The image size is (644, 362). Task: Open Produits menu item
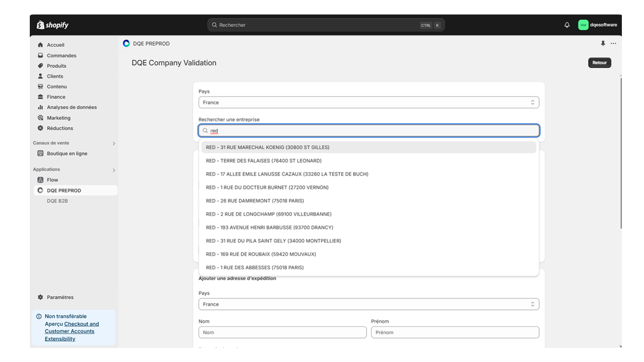click(56, 66)
